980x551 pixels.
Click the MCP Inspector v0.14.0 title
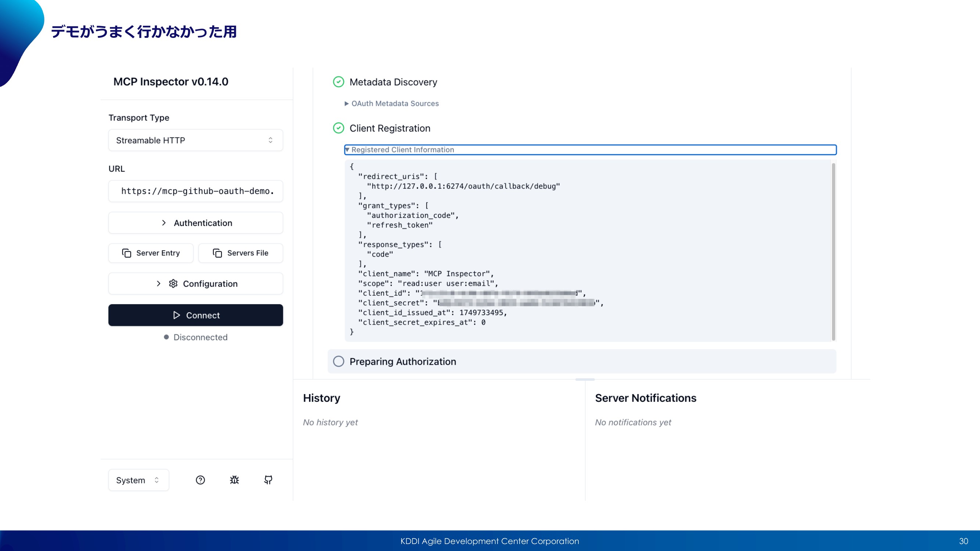[171, 82]
